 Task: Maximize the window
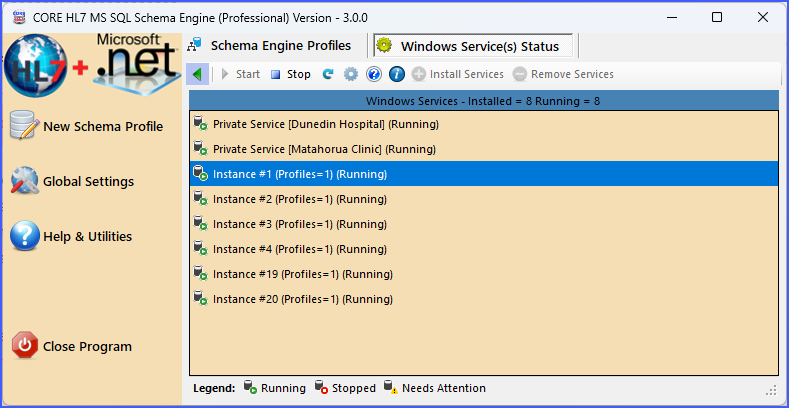(717, 17)
